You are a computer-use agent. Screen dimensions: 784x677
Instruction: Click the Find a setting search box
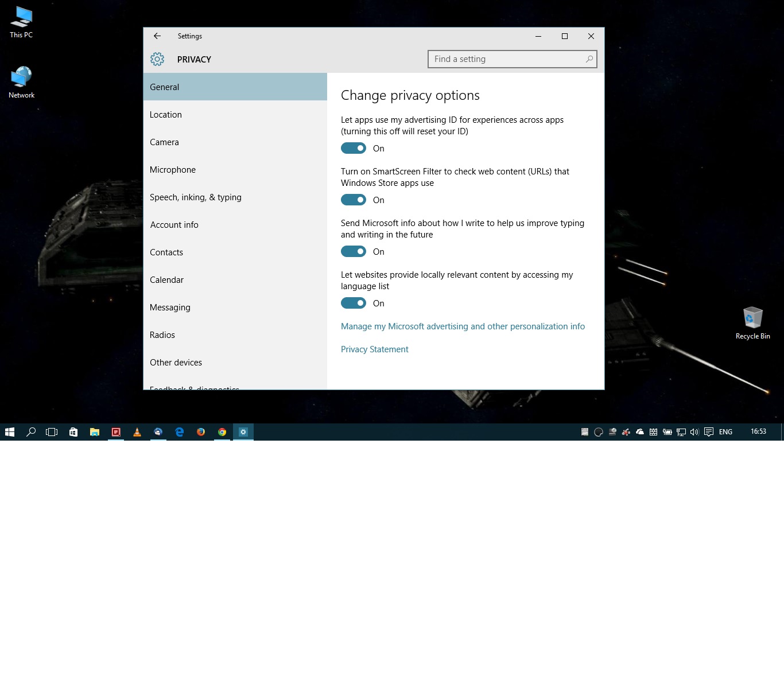tap(513, 59)
